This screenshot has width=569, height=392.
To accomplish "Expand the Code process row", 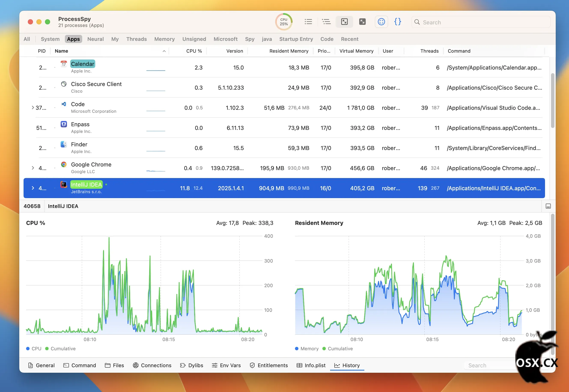I will pos(33,108).
